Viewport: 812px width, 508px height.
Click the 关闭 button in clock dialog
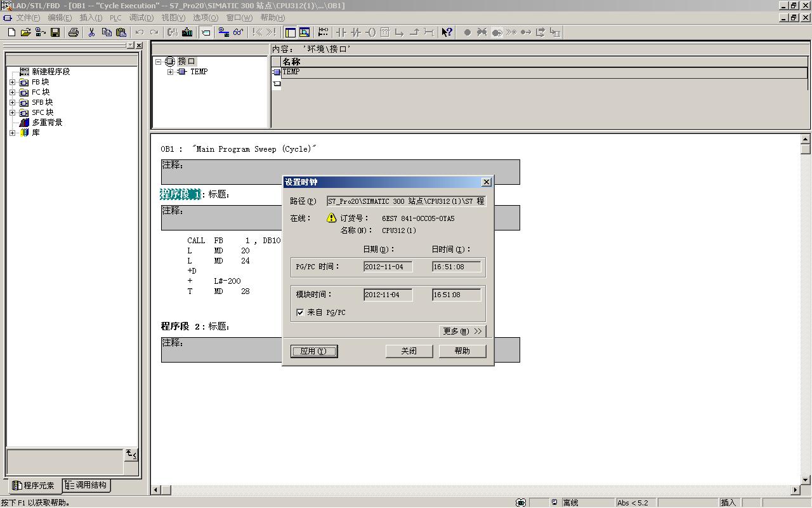(409, 351)
